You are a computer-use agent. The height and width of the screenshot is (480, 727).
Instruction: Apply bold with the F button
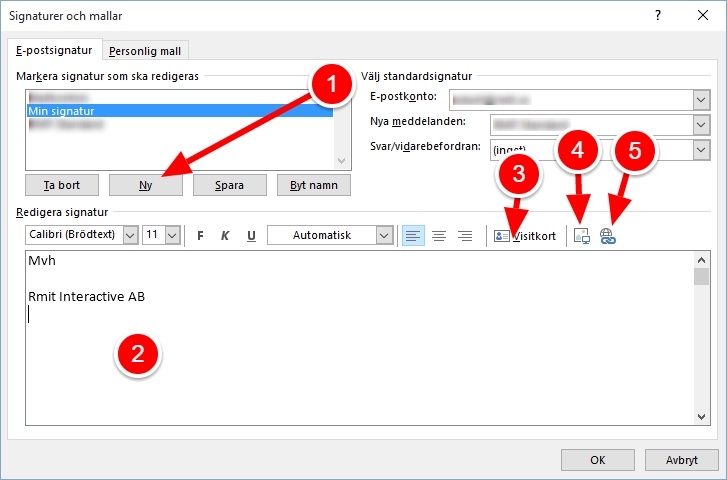point(200,236)
